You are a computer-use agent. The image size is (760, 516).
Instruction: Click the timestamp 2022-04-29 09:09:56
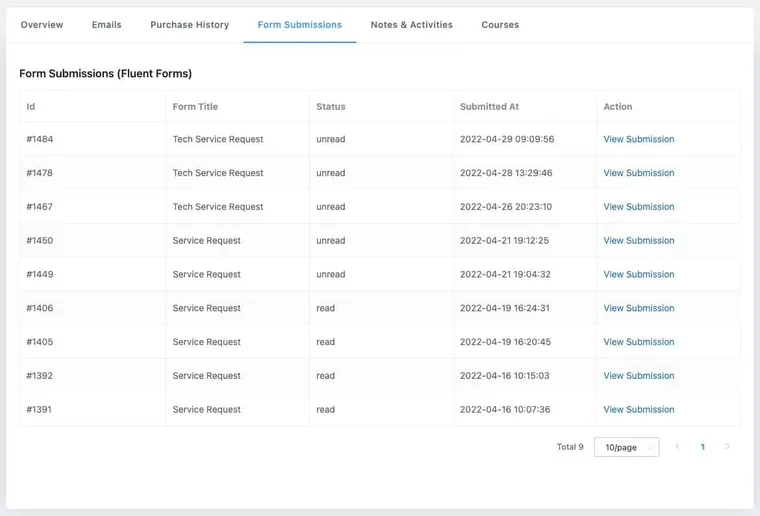tap(507, 139)
